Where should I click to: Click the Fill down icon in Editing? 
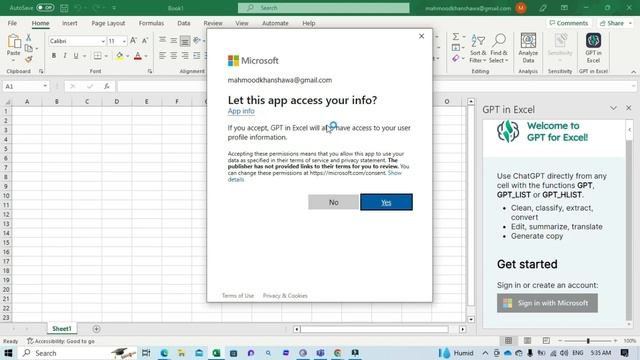pyautogui.click(x=456, y=48)
